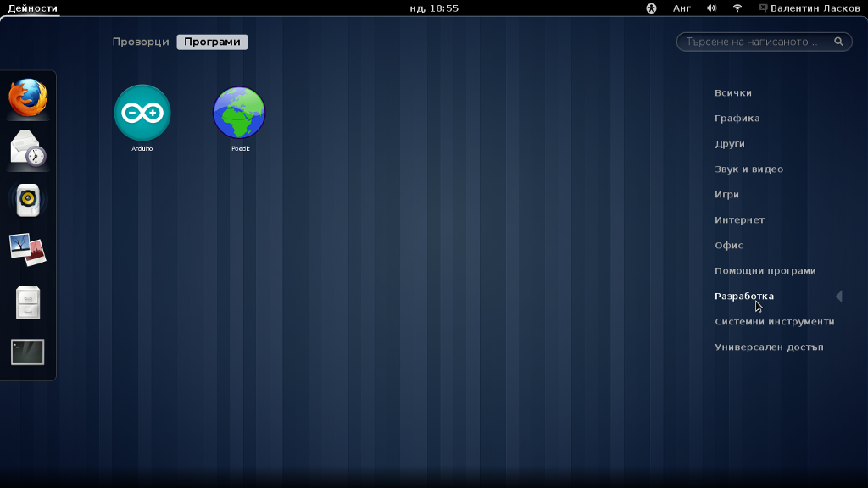Image resolution: width=868 pixels, height=488 pixels.
Task: Select the Програми tab
Action: click(x=212, y=42)
